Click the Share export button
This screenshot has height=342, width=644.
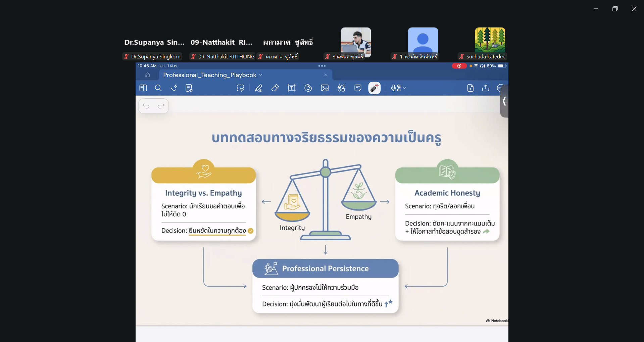(x=485, y=88)
